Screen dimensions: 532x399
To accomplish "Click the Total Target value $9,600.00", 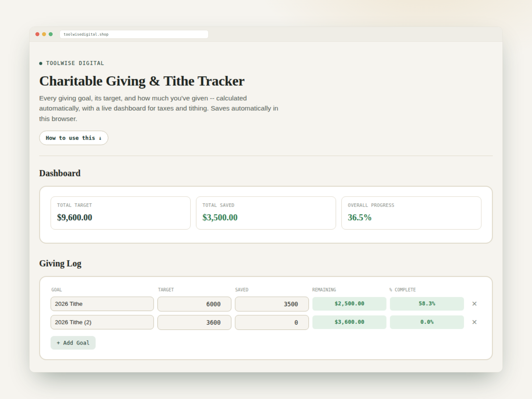I will click(75, 218).
